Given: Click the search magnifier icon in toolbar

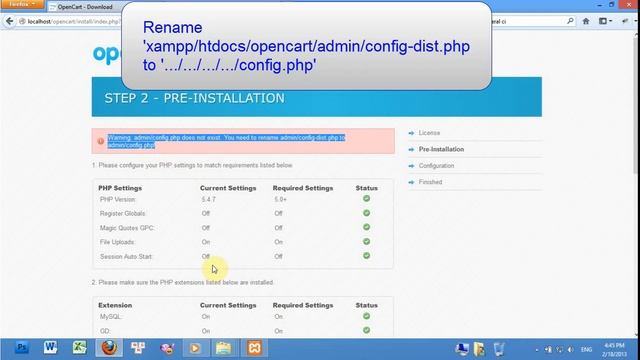Looking at the screenshot, I should [570, 21].
